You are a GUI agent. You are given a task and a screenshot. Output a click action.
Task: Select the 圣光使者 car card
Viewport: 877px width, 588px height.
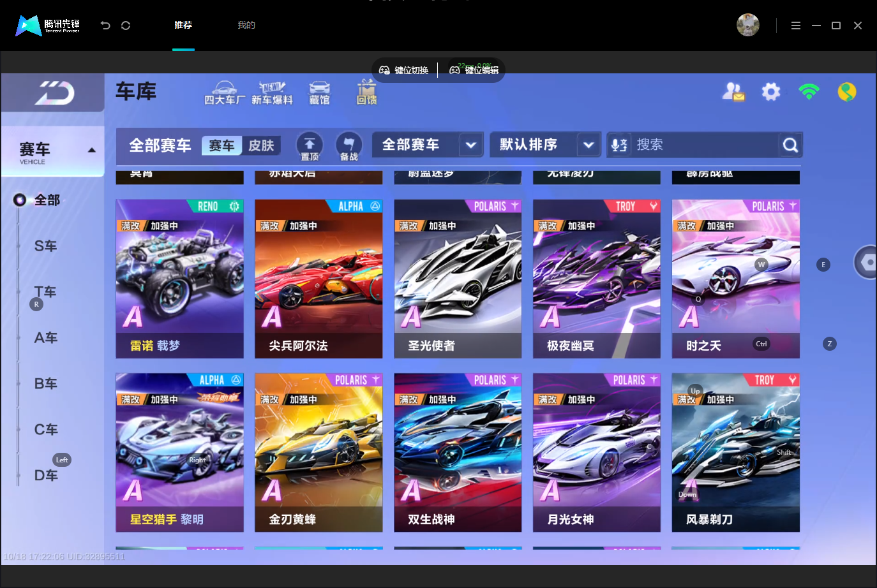458,279
